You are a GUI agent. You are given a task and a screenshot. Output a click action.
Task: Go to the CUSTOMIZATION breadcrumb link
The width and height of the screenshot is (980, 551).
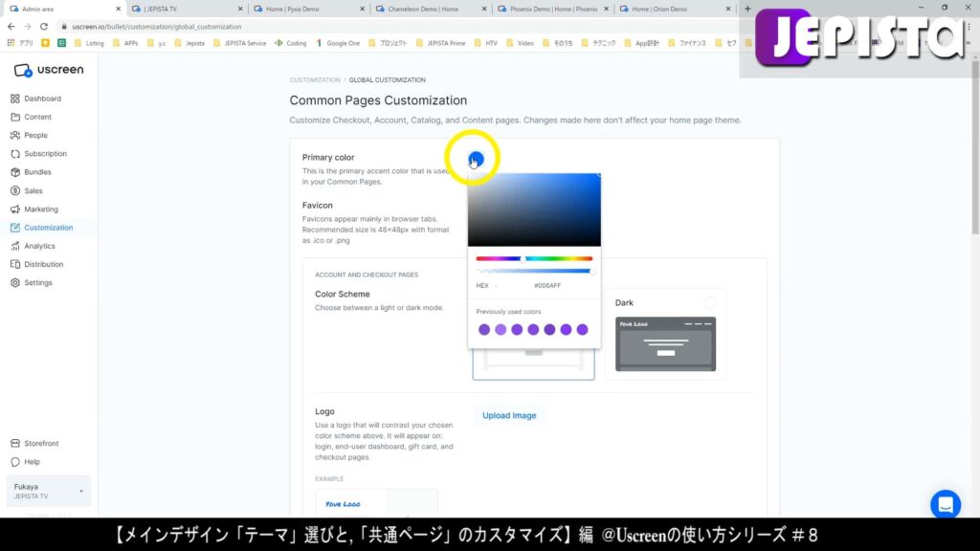[x=314, y=80]
